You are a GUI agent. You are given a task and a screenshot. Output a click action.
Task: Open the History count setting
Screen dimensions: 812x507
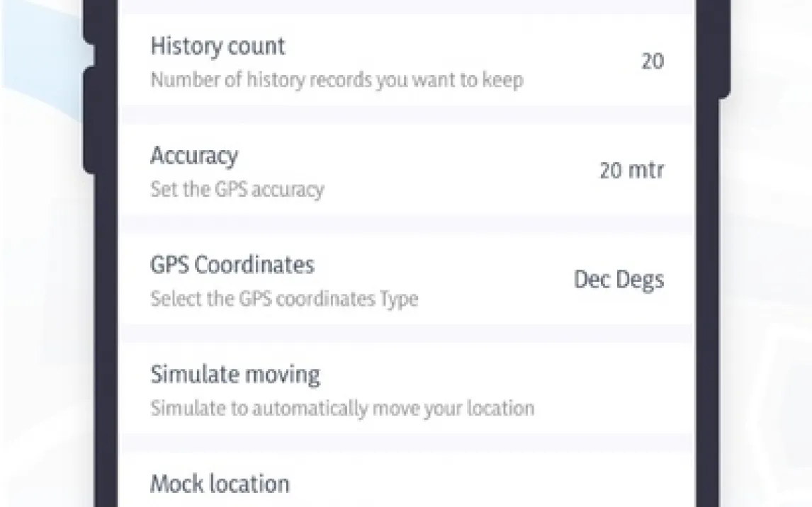(218, 47)
